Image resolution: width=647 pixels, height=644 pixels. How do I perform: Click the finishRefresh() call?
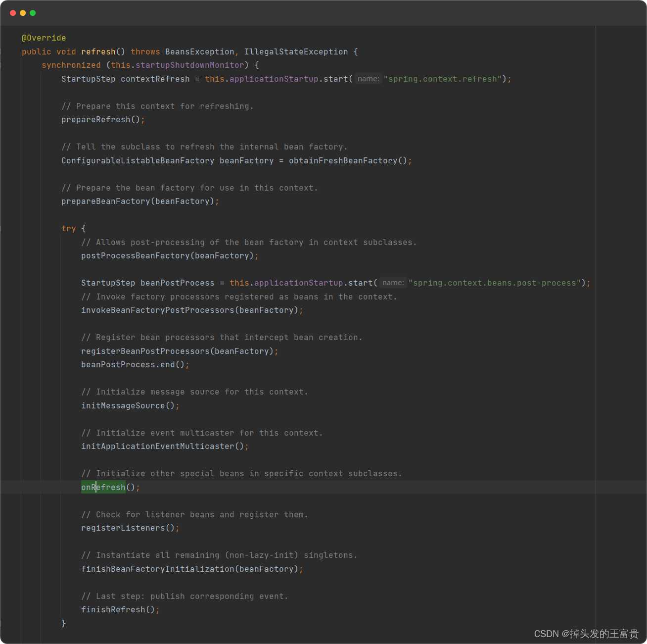[x=118, y=610]
